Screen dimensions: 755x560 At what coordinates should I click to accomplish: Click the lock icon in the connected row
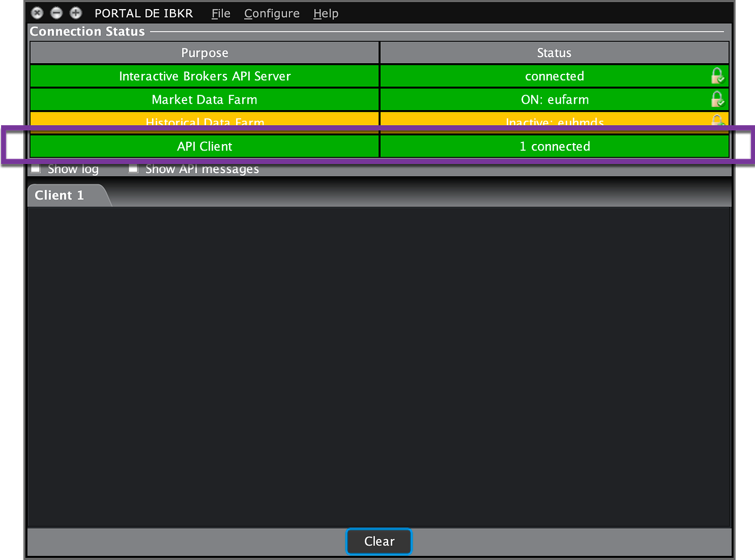717,76
